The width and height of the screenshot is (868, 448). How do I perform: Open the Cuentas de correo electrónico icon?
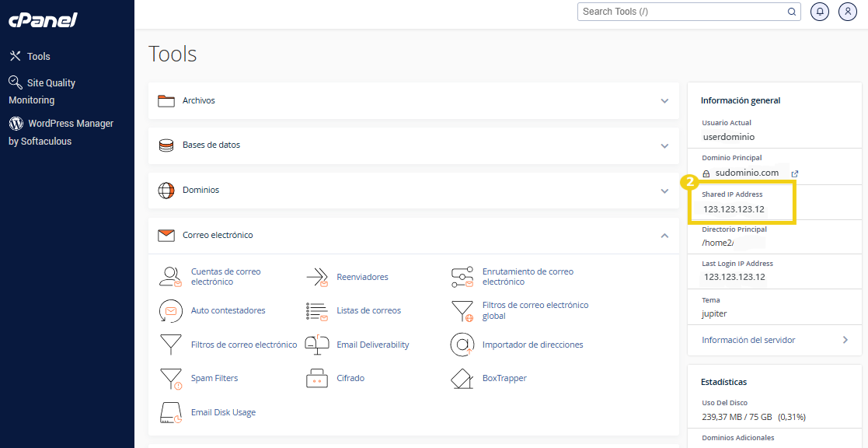(170, 277)
